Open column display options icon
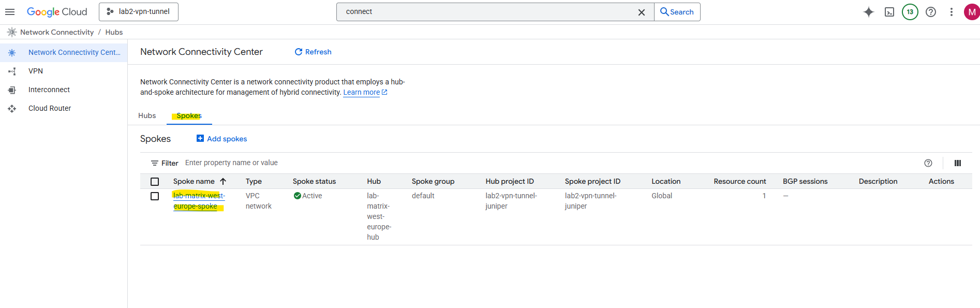This screenshot has width=980, height=308. point(957,163)
